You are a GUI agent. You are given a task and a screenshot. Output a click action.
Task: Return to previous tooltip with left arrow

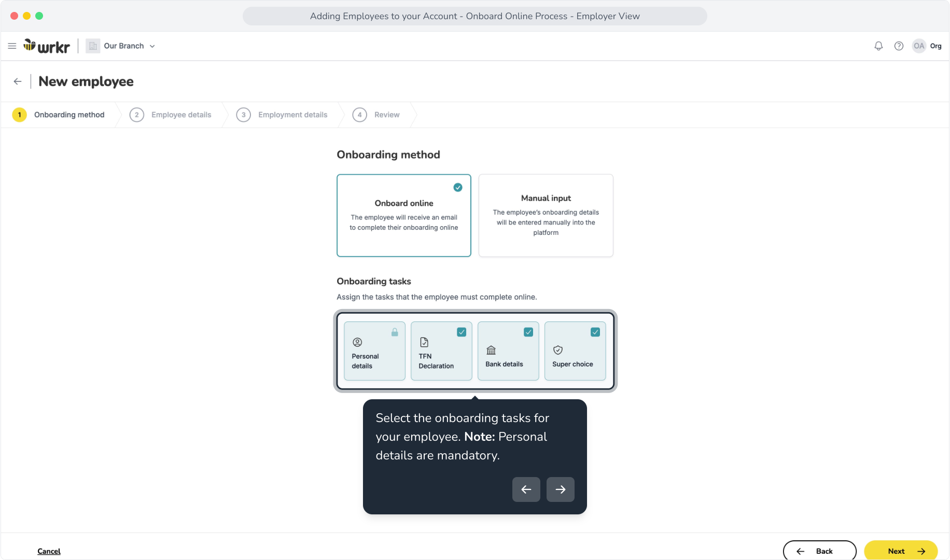(526, 489)
